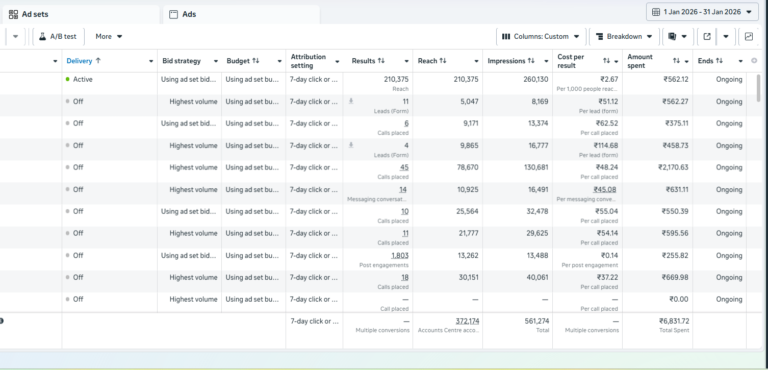This screenshot has width=768, height=370.
Task: Sort the Budget column
Action: coord(256,61)
